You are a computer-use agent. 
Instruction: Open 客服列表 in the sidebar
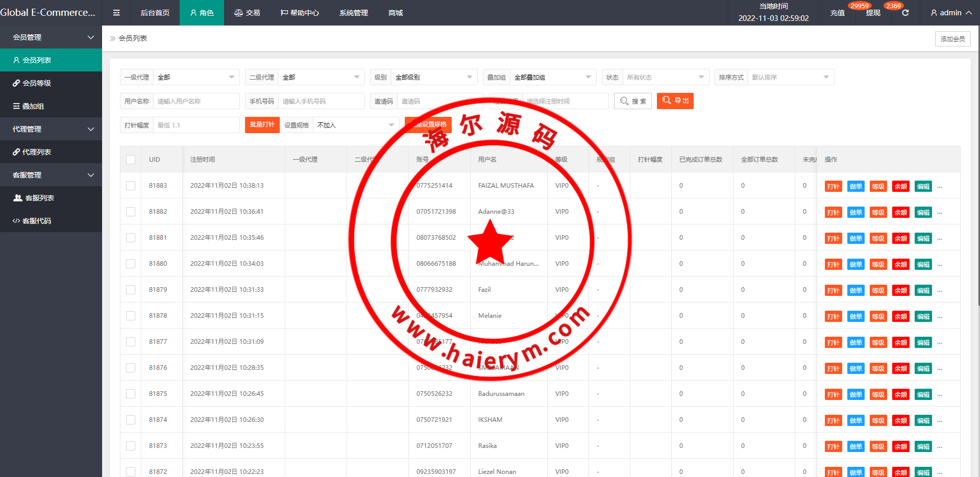click(34, 198)
